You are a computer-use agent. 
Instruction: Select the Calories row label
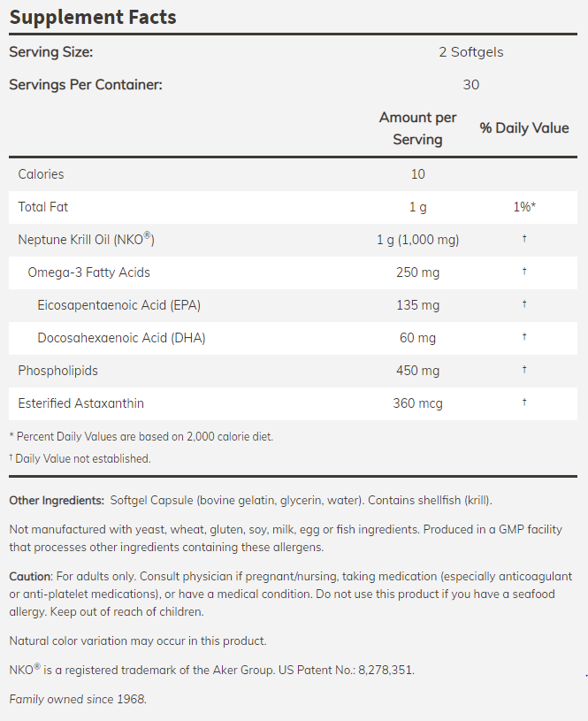pyautogui.click(x=41, y=174)
